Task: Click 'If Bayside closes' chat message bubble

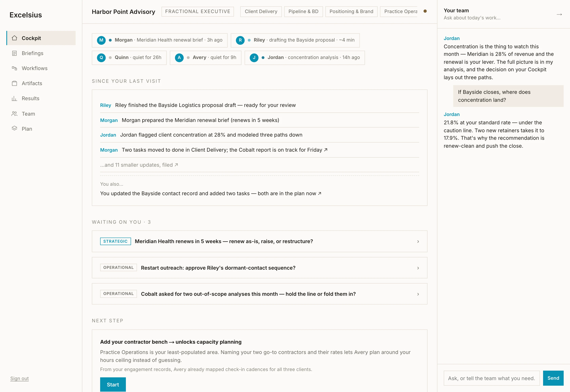Action: tap(508, 96)
